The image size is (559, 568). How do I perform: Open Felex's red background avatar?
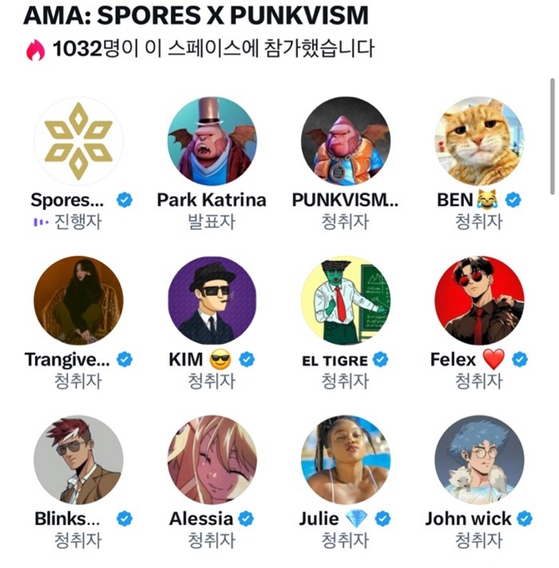479,301
